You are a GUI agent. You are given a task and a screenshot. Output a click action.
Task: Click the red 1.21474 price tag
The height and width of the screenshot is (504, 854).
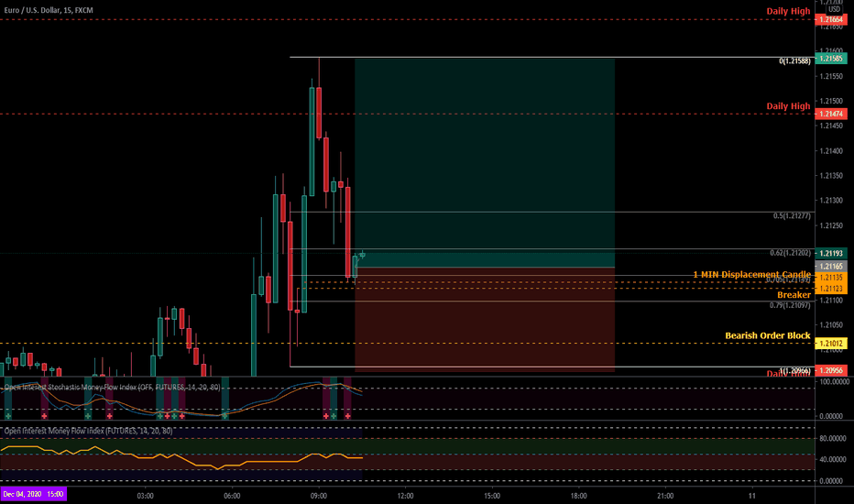[x=831, y=114]
